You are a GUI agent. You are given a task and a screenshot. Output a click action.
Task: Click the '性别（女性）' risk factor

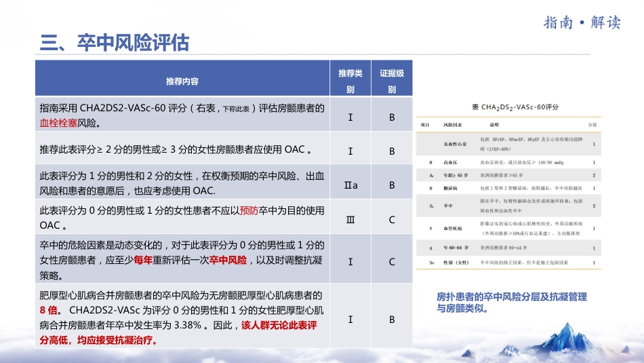[x=456, y=263]
